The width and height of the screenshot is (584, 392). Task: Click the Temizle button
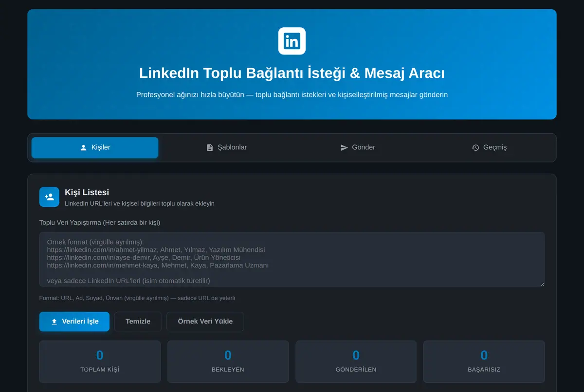[138, 321]
